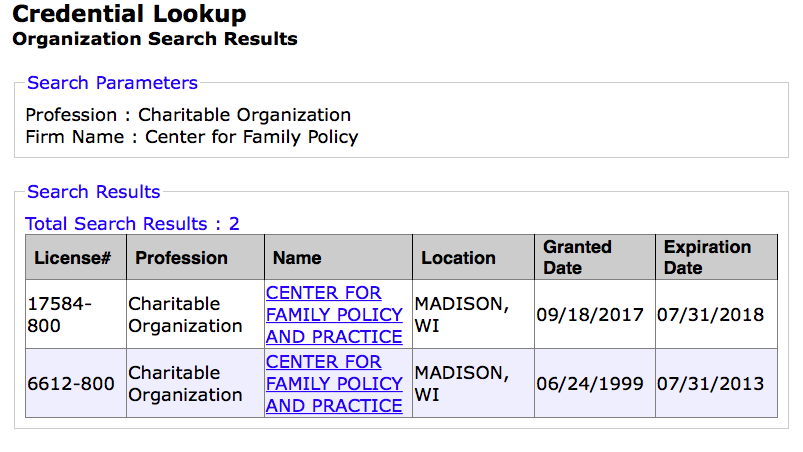Screen dimensions: 803x452
Task: Click the Firm Name parameter text
Action: click(191, 137)
